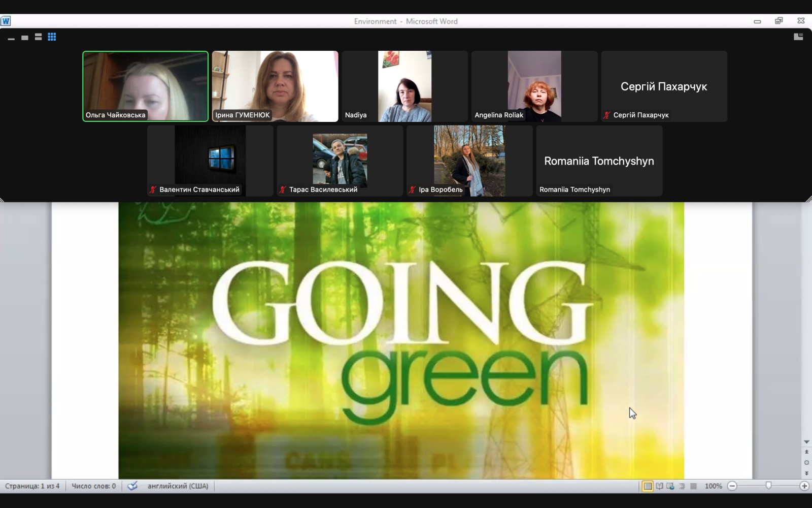Viewport: 812px width, 508px height.
Task: Click the Zoom panel icon at top right
Action: [798, 37]
